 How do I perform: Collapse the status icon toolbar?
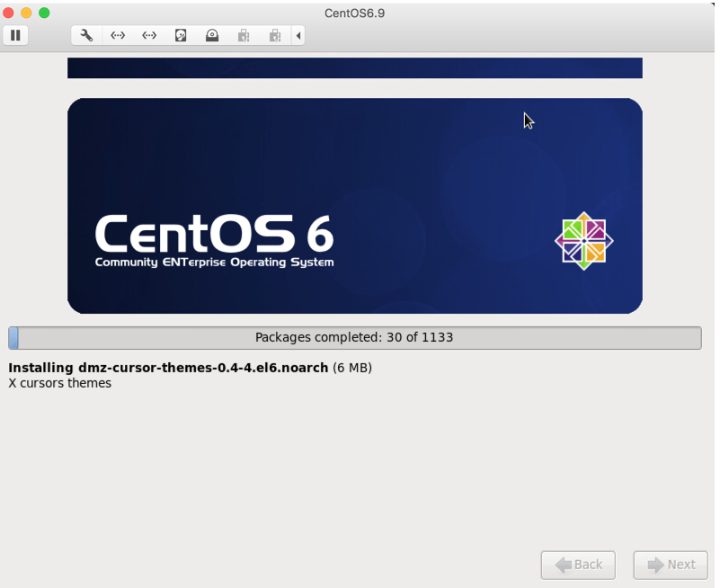298,35
